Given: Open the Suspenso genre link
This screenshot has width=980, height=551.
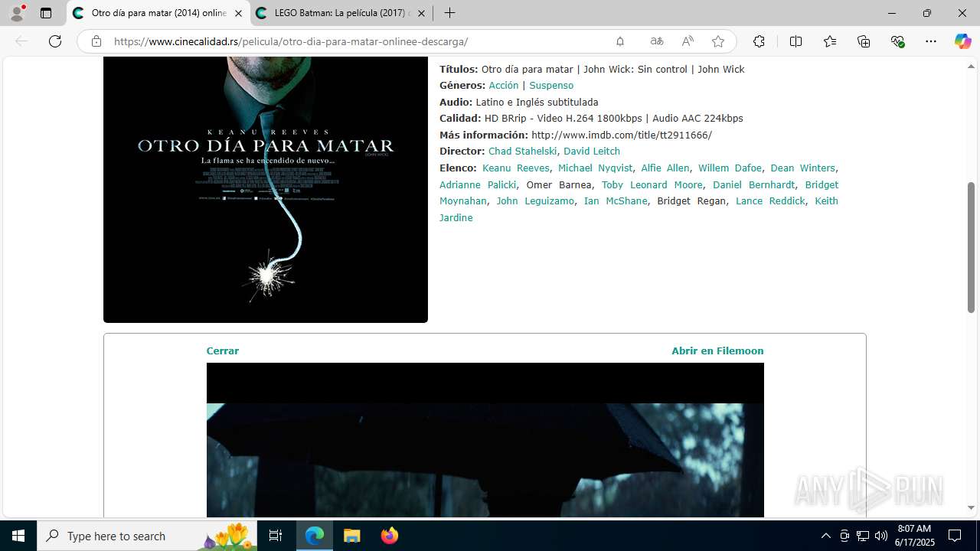Looking at the screenshot, I should 551,86.
